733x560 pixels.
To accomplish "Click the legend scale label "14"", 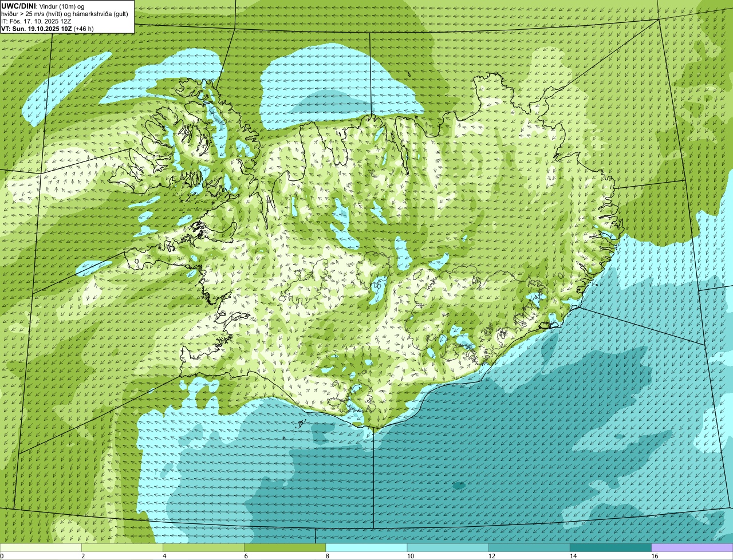I will tap(573, 556).
